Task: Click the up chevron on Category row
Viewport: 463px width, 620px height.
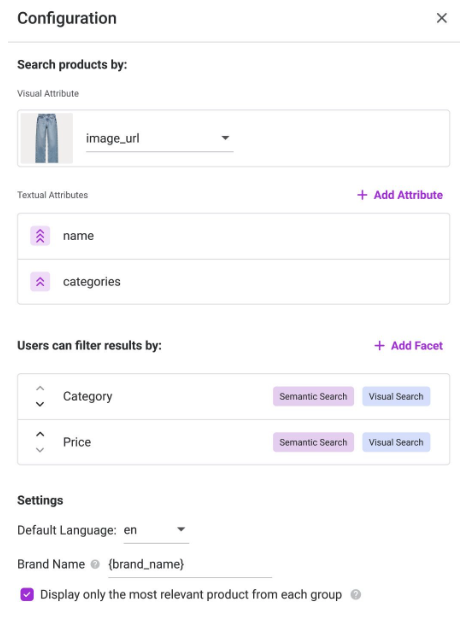Action: [x=40, y=389]
